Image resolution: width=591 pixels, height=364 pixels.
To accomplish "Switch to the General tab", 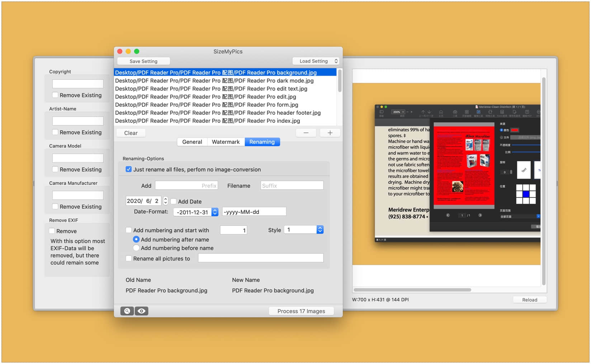I will point(192,142).
